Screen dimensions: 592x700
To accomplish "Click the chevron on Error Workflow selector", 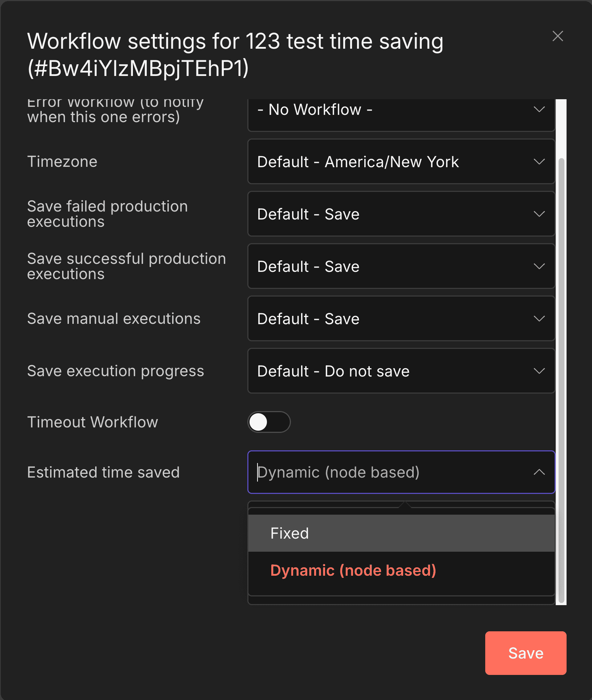I will coord(539,109).
